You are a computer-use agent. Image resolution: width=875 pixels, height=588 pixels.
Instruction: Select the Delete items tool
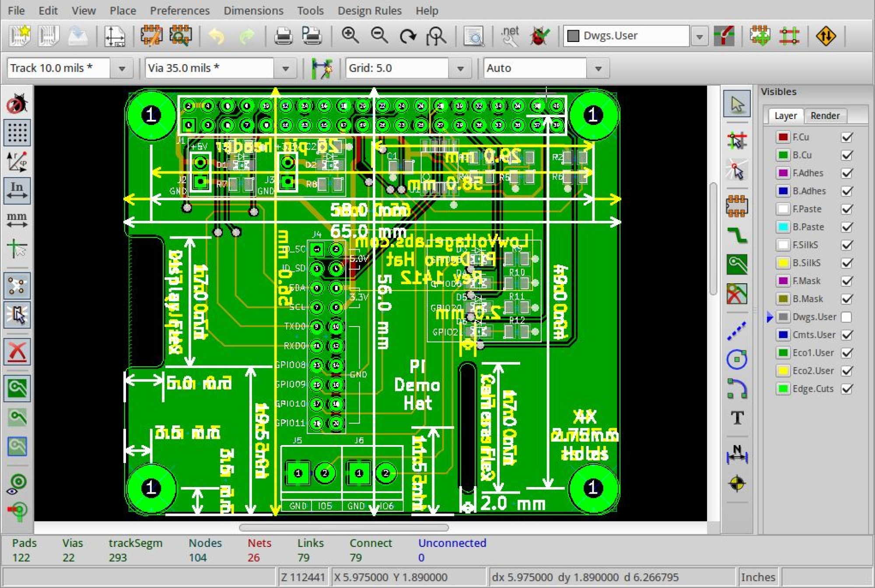[17, 351]
